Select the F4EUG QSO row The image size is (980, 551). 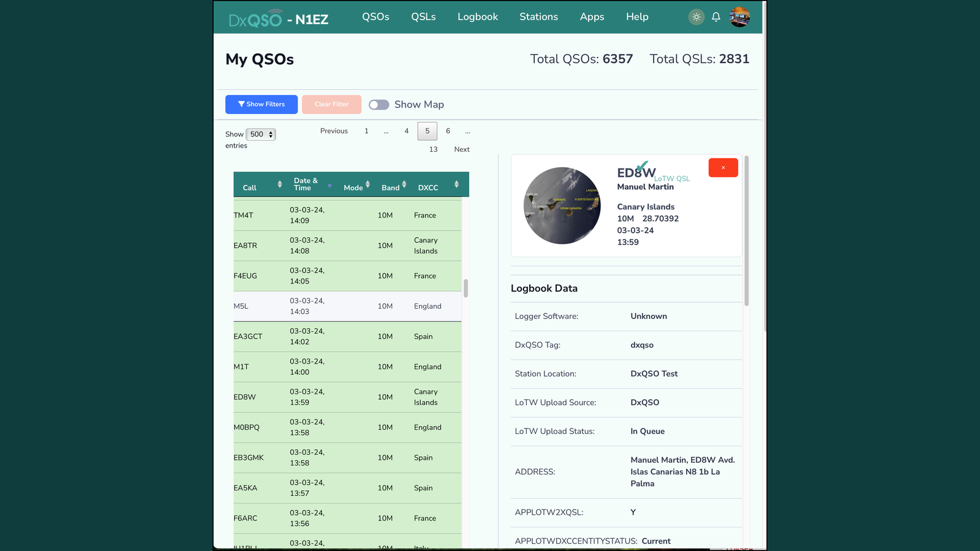click(347, 276)
